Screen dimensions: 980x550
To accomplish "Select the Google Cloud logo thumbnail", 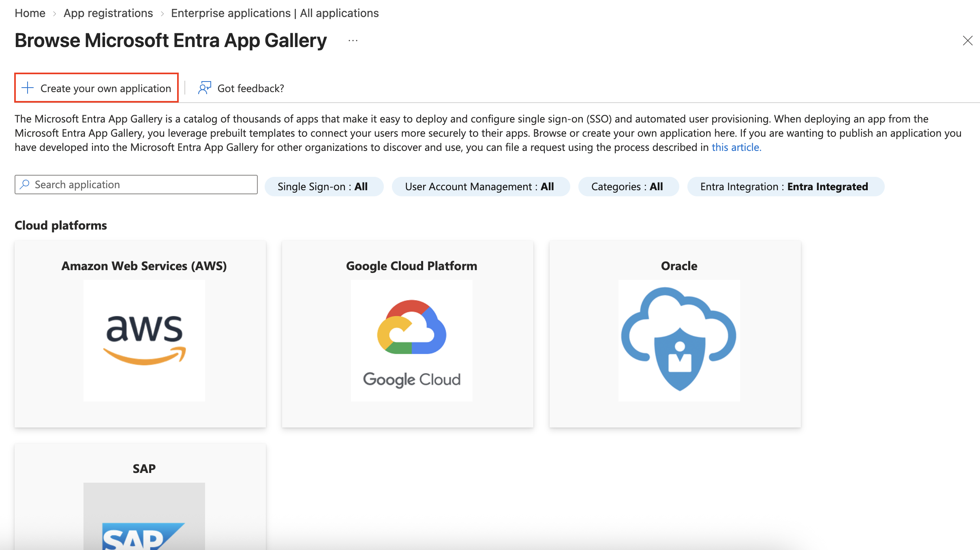I will [412, 341].
